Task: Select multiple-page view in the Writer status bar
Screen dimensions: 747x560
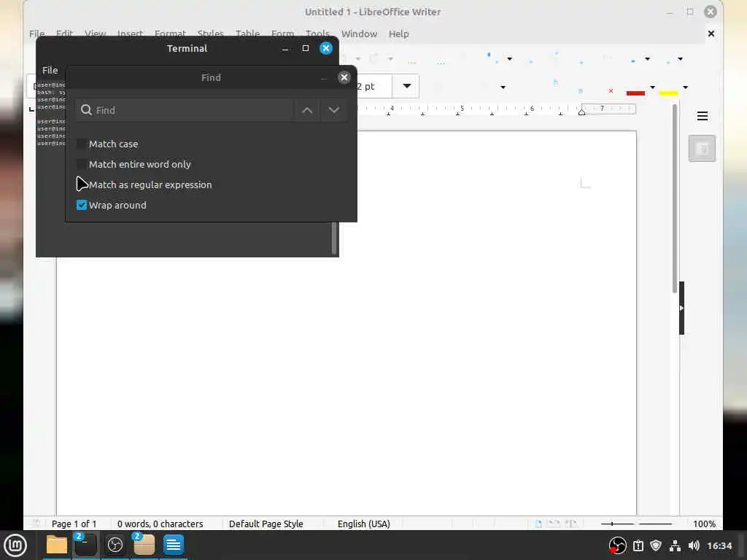Action: tap(554, 524)
